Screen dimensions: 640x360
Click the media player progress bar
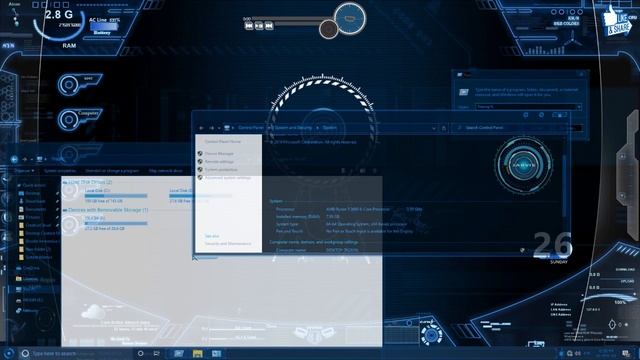click(x=292, y=18)
